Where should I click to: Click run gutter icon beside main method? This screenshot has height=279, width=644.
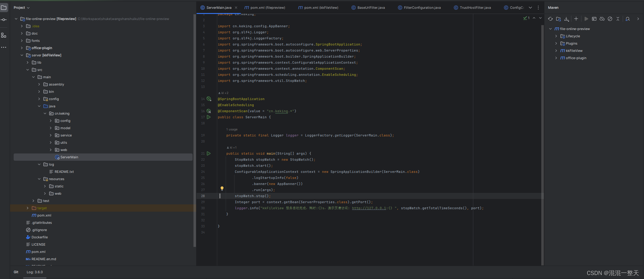(x=209, y=153)
